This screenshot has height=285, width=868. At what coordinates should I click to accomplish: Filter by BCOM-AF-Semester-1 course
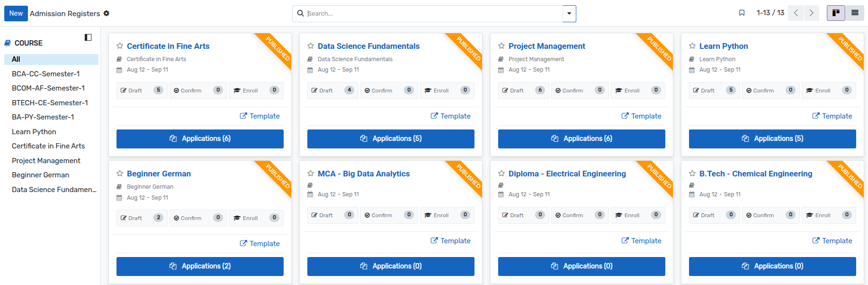pos(51,88)
